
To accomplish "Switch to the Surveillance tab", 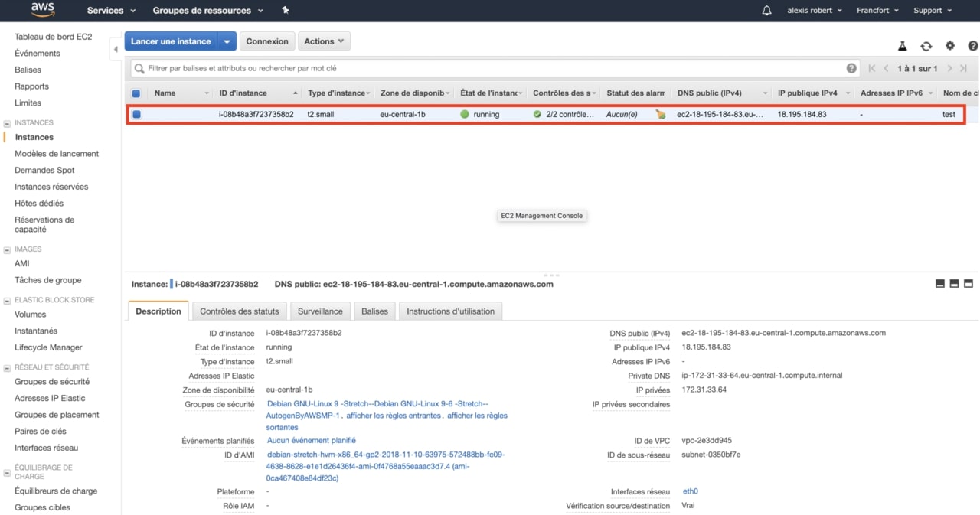I will [321, 311].
